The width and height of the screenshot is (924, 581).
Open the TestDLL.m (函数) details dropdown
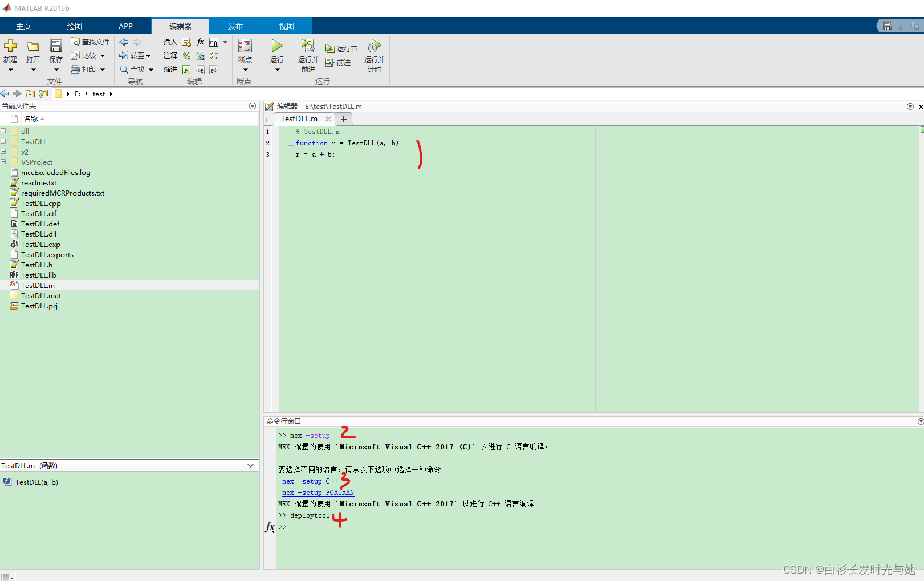tap(250, 466)
